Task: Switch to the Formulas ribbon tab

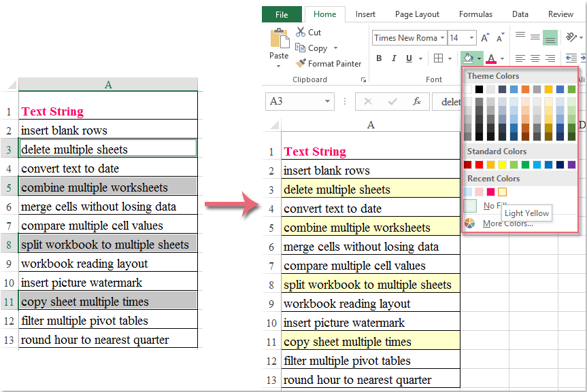Action: coord(475,14)
